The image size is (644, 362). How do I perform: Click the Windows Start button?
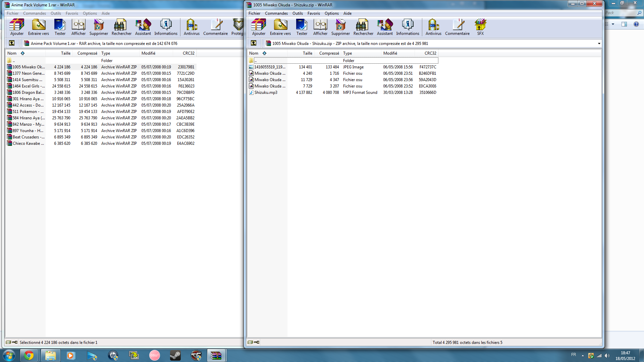9,355
